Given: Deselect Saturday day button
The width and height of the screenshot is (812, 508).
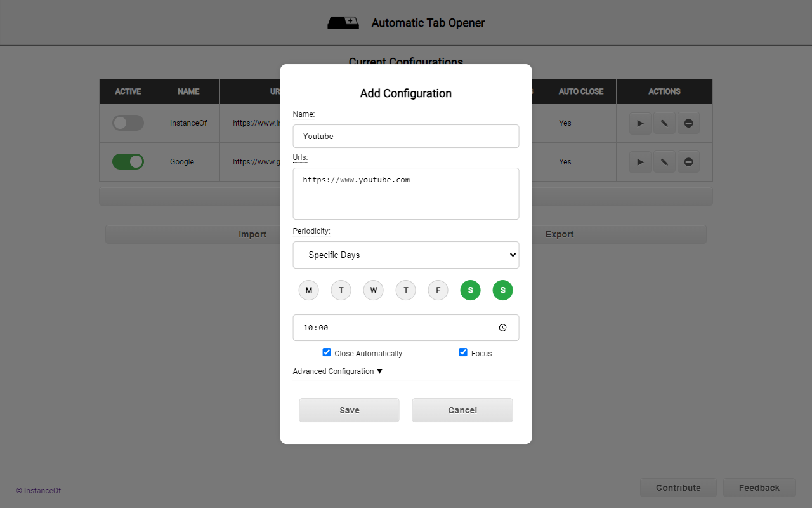Looking at the screenshot, I should coord(471,290).
